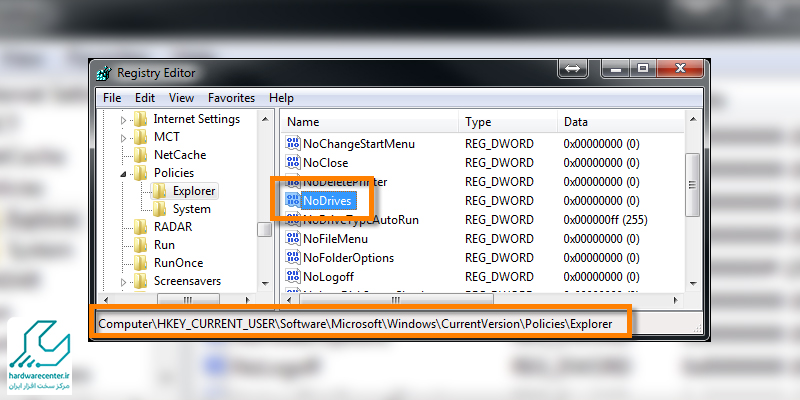Maximize the Registry Editor window
Viewport: 800px width, 400px height.
[x=643, y=68]
